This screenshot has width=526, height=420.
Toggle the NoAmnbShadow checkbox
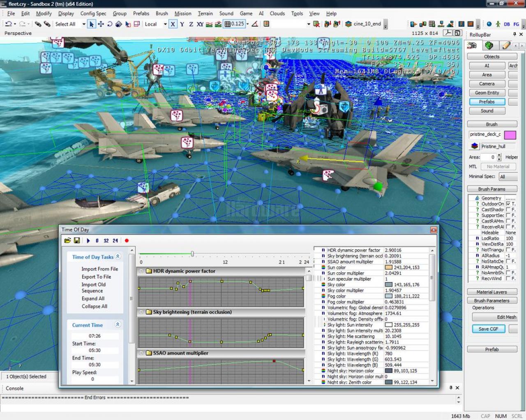coord(508,273)
